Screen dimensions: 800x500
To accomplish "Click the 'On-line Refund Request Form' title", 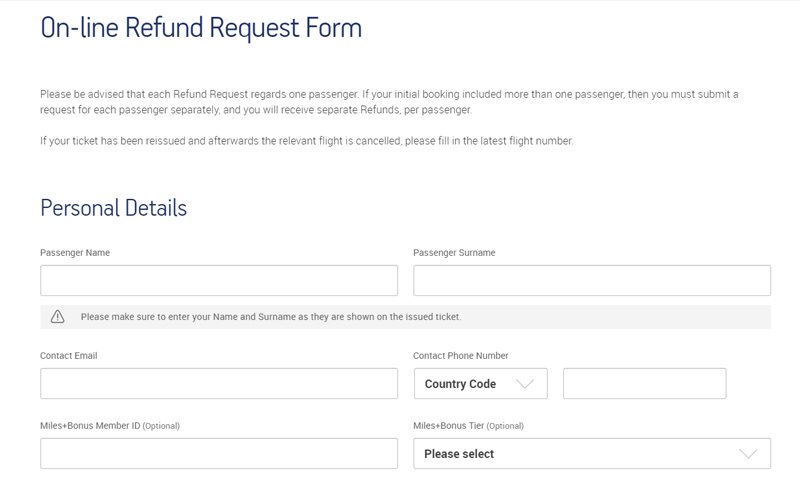I will coord(201,28).
